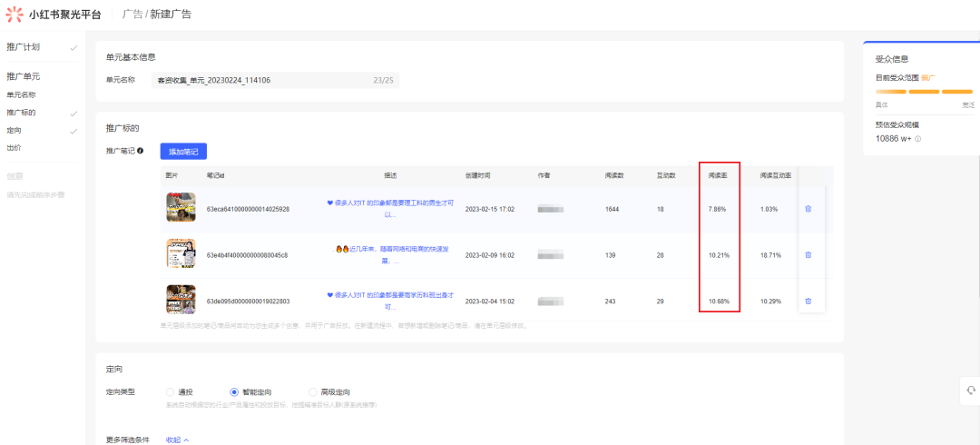The image size is (980, 445).
Task: Click 广告 in the breadcrumb
Action: [132, 14]
